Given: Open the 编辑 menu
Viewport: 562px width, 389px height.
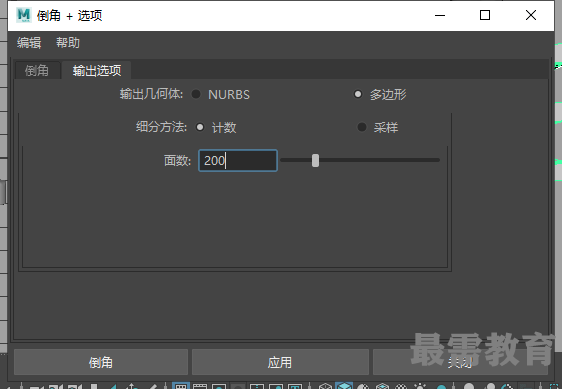Looking at the screenshot, I should click(x=29, y=43).
